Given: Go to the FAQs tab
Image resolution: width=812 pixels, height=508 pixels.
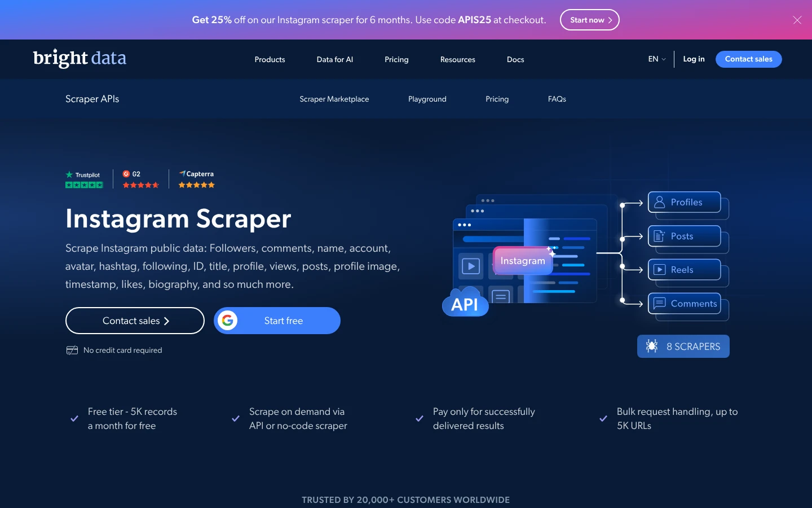Looking at the screenshot, I should pos(557,99).
